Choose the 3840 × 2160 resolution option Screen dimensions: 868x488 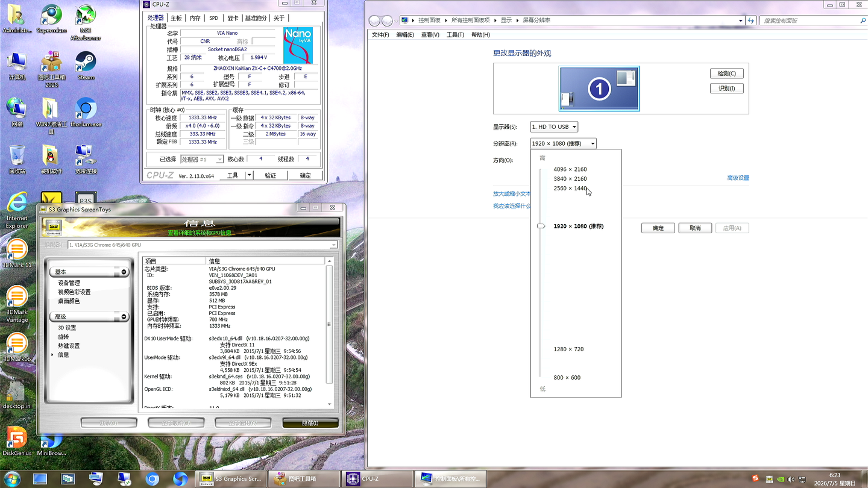(570, 179)
